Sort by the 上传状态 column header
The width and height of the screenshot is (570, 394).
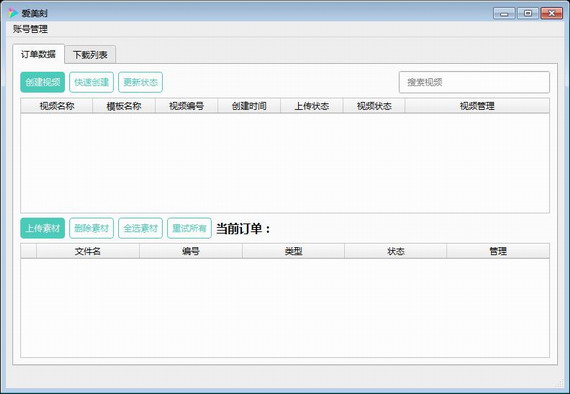[x=312, y=106]
